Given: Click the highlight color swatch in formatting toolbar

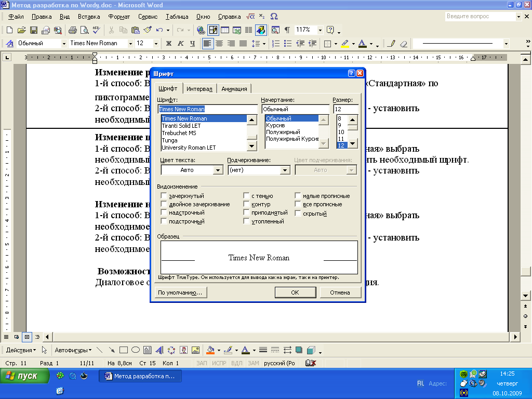Looking at the screenshot, I should pos(344,44).
